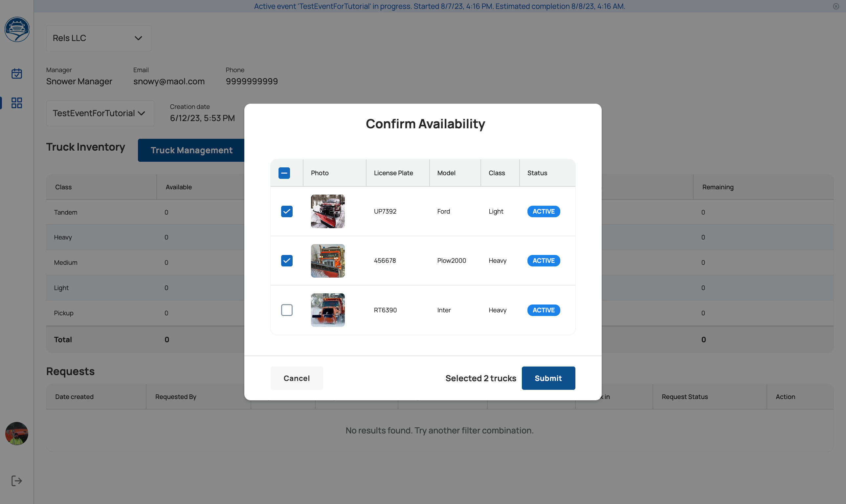Select the dashboard grid icon in sidebar
846x504 pixels.
point(17,103)
